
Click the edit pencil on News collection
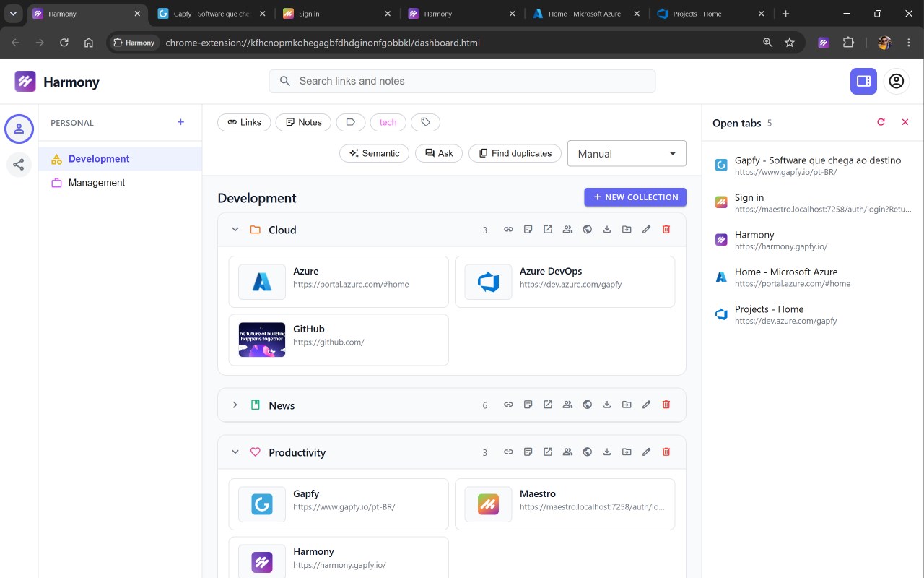[646, 405]
